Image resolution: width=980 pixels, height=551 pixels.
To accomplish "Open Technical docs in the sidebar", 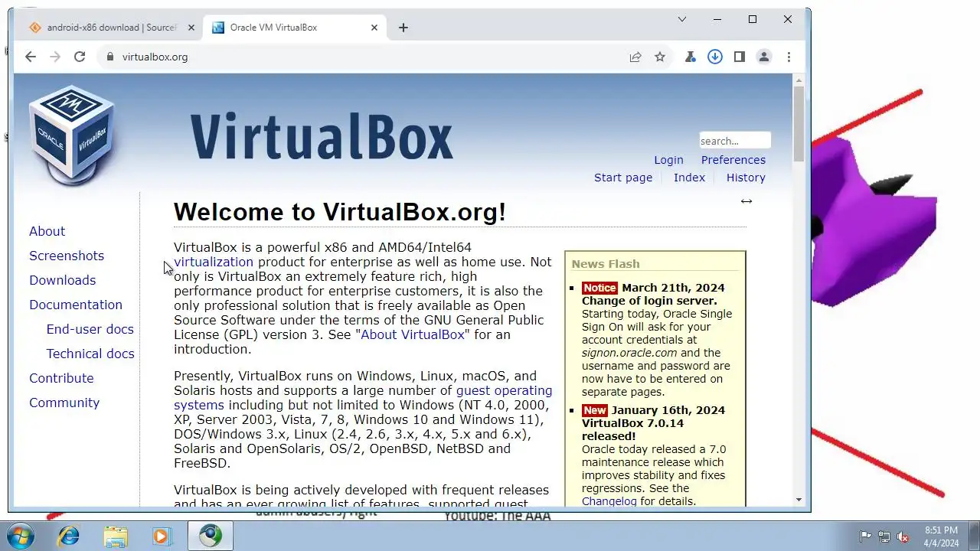I will pos(90,354).
